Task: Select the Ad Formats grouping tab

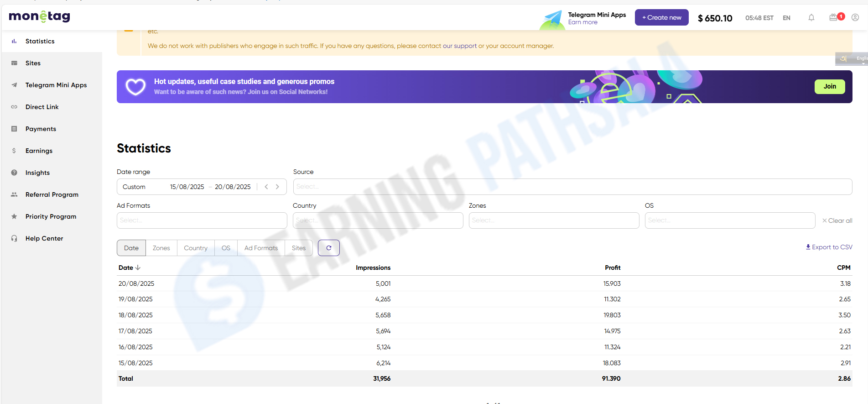Action: point(261,248)
